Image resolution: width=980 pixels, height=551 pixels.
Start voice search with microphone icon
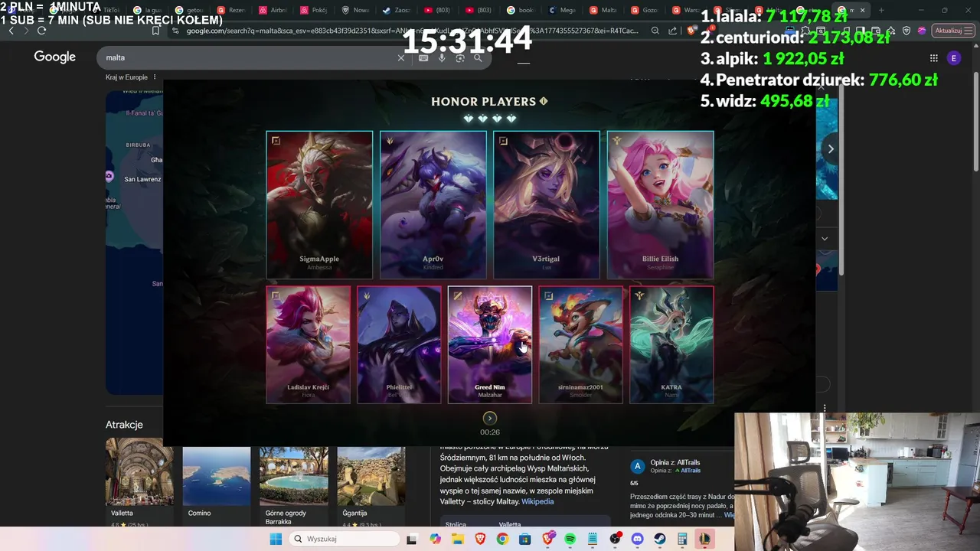442,57
